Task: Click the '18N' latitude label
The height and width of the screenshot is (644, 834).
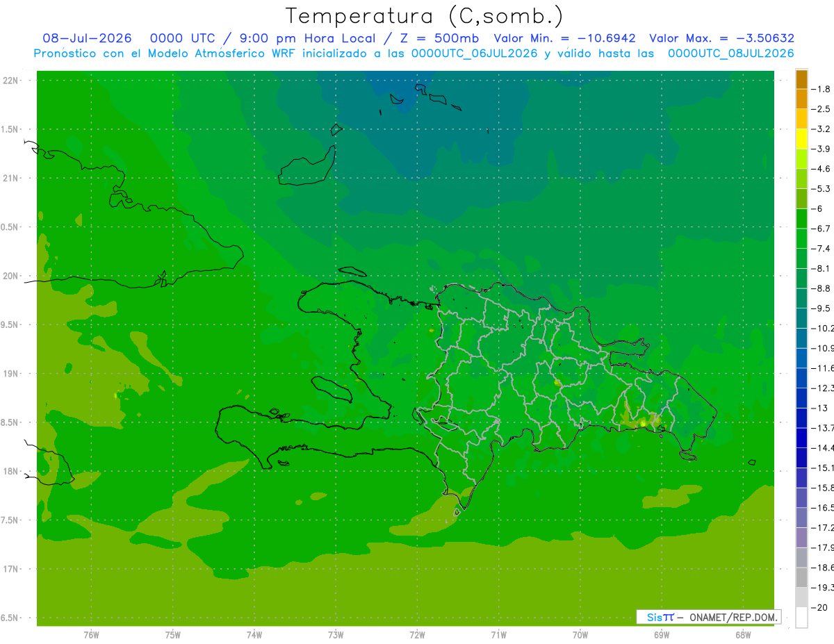Action: 11,471
